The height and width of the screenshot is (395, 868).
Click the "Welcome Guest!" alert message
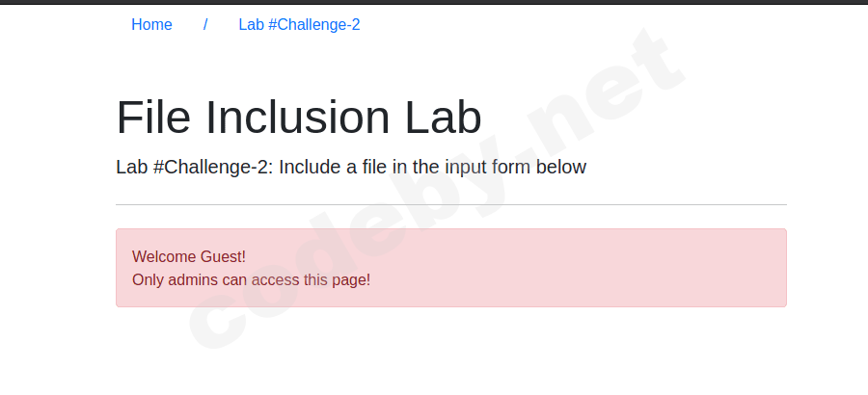point(189,256)
